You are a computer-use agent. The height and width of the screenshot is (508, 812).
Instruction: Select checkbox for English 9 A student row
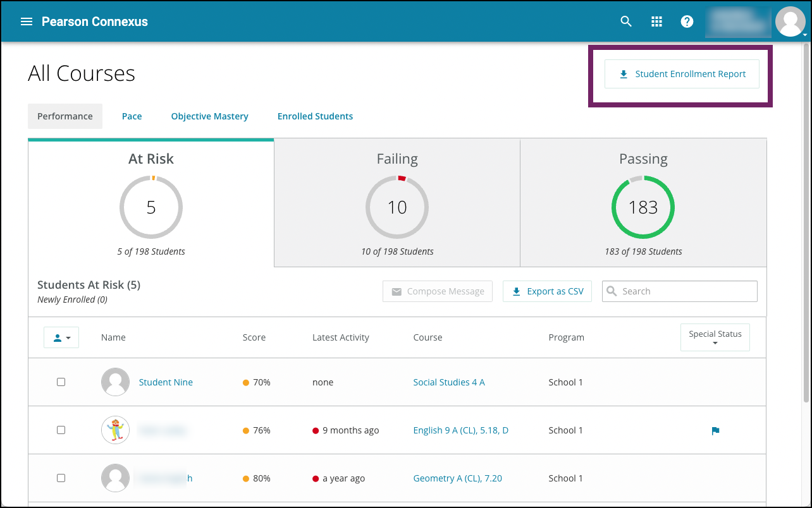(x=61, y=430)
